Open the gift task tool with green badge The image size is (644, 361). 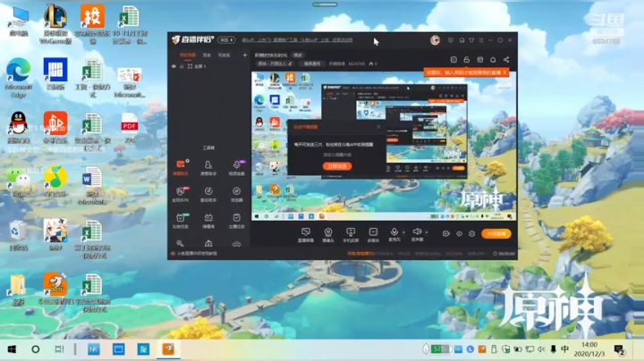pos(181,221)
